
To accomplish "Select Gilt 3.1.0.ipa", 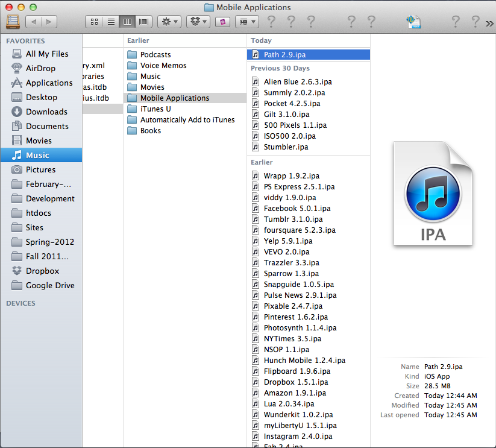I will [309, 114].
